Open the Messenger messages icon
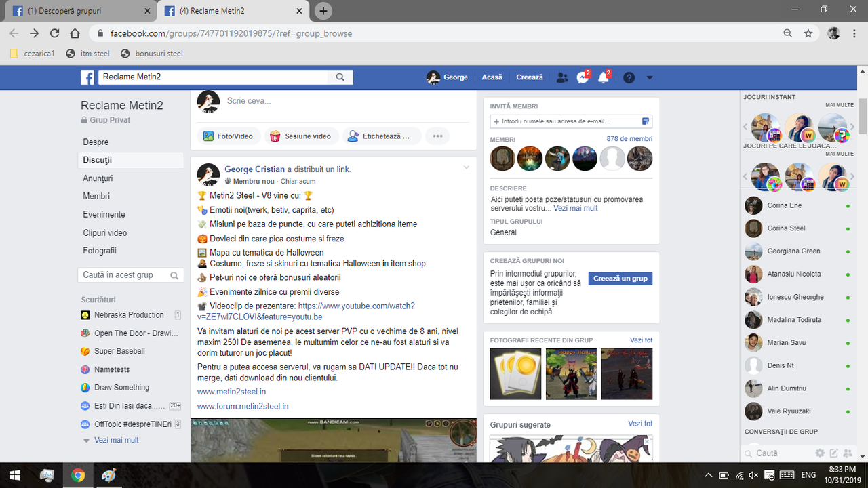The width and height of the screenshot is (868, 488). pyautogui.click(x=583, y=77)
